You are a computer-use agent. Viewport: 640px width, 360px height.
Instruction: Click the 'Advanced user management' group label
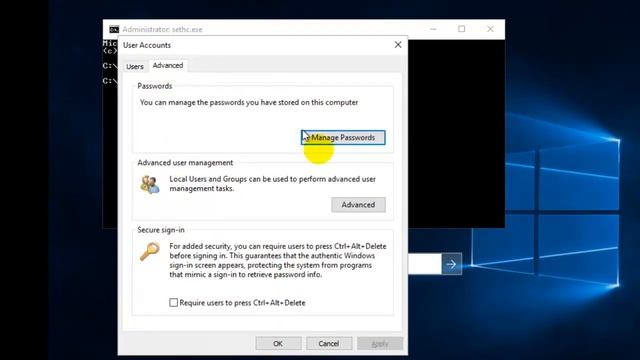185,162
